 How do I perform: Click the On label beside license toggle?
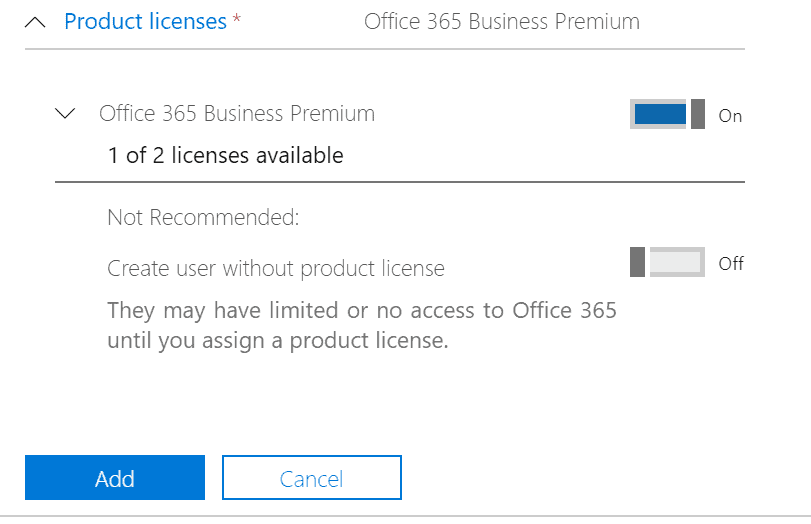730,116
